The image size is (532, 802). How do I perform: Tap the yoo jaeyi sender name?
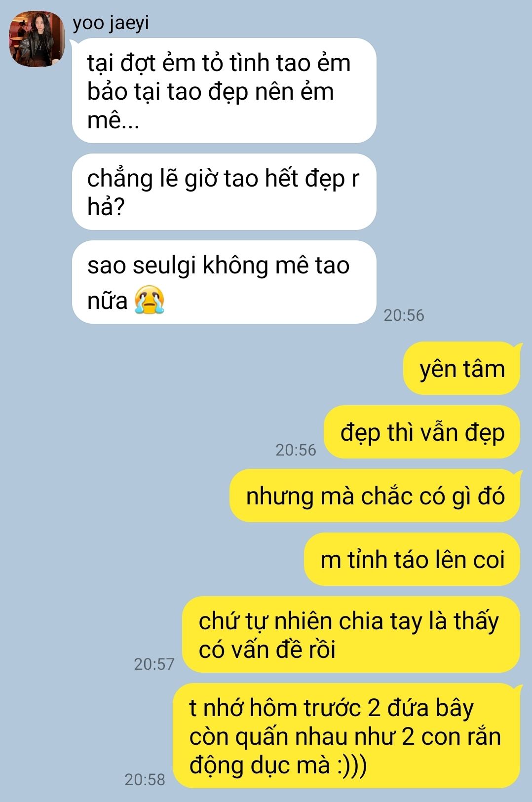tap(111, 23)
